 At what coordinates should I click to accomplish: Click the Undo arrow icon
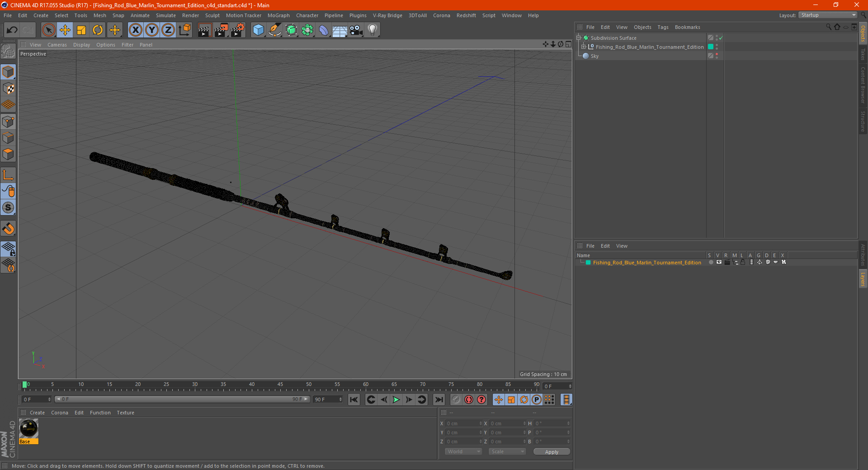click(12, 30)
